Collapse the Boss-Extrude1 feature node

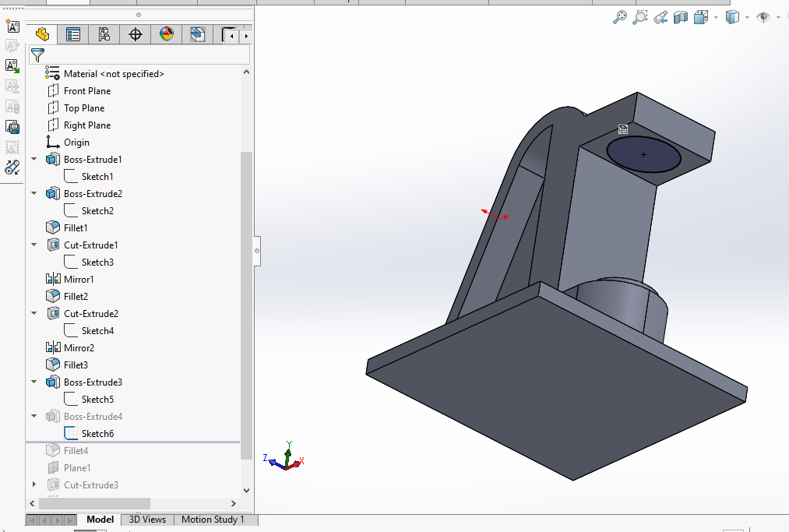(x=33, y=160)
